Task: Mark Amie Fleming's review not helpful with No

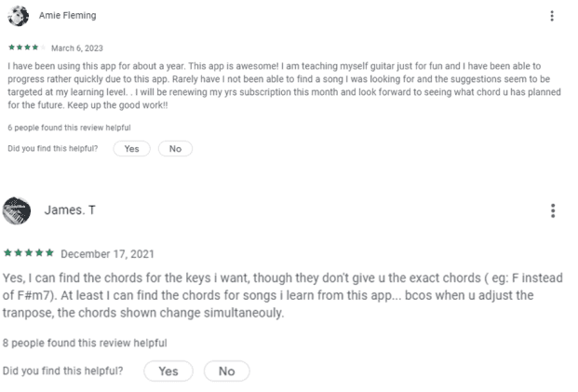Action: 175,149
